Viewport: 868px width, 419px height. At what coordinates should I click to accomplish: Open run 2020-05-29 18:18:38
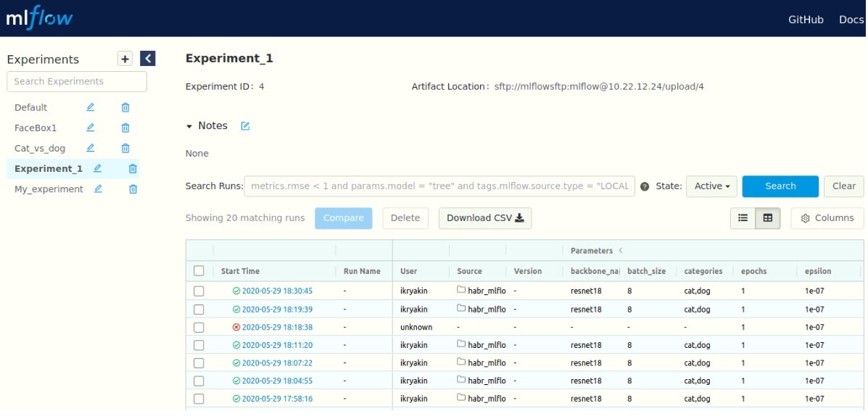coord(277,327)
